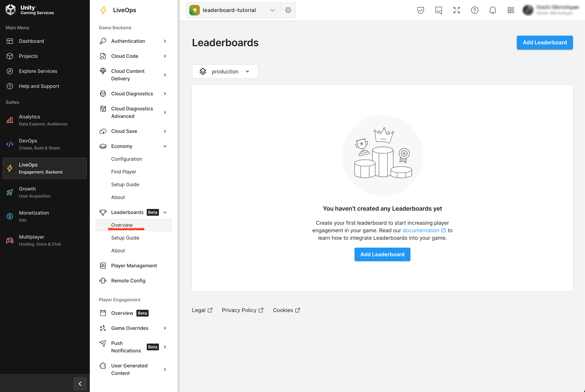Click the Remote Config icon

point(103,280)
